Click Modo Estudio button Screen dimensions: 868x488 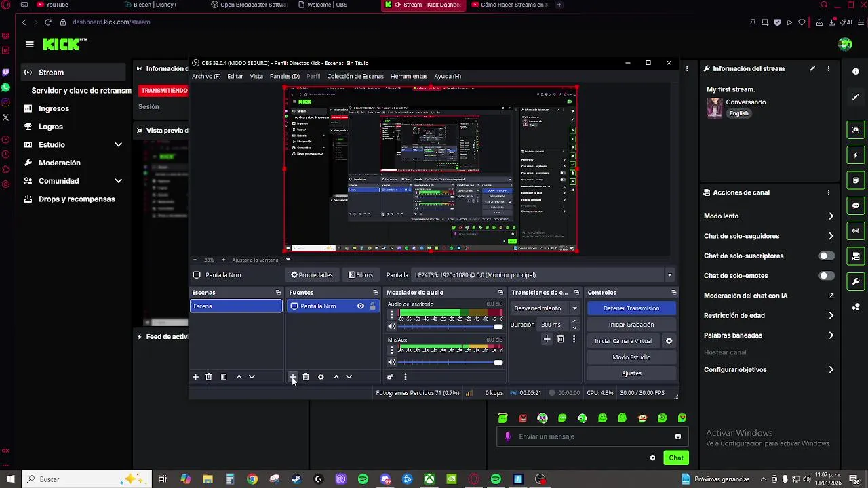(631, 357)
